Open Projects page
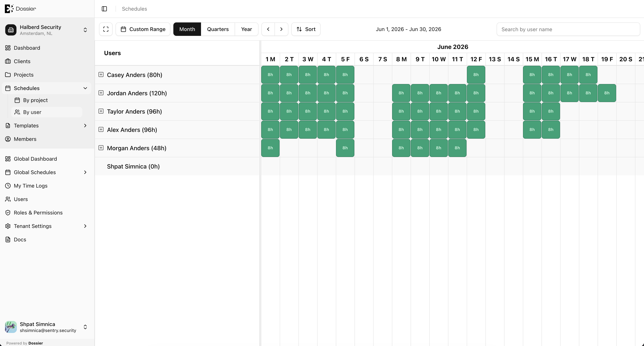Viewport: 644px width, 346px height. coord(47,75)
